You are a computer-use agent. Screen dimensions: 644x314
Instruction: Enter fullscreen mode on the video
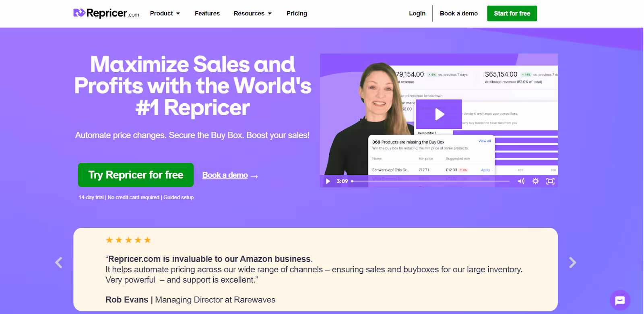pyautogui.click(x=550, y=181)
